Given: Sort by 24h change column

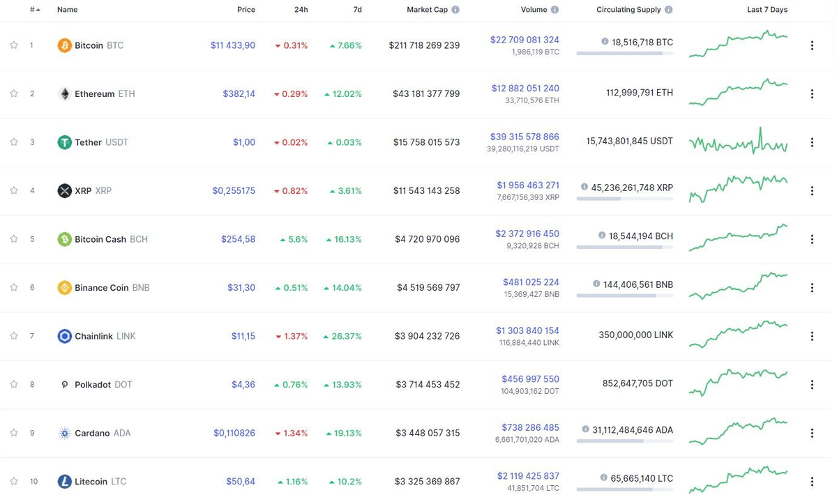Looking at the screenshot, I should point(301,10).
